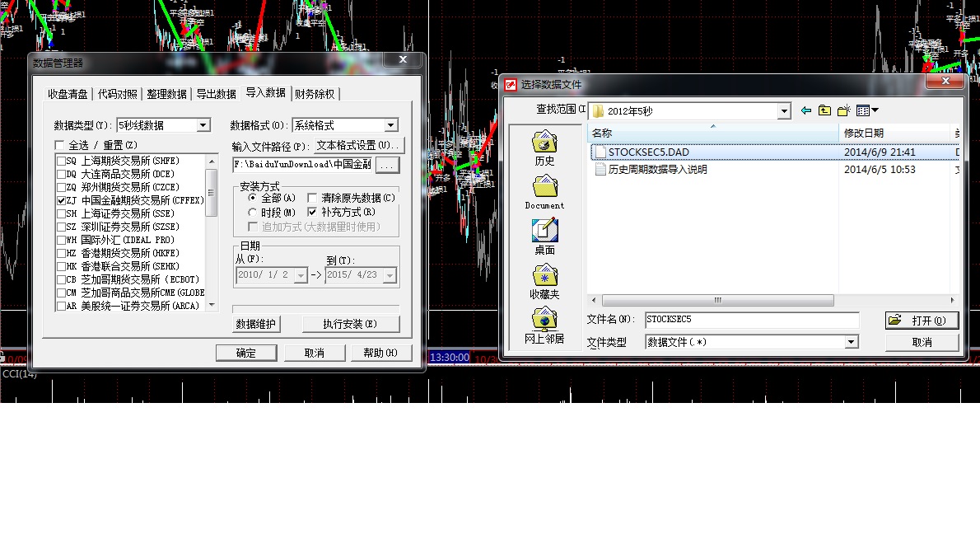
Task: Open the 收藏夹 (Favorites) shortcut
Action: point(544,282)
